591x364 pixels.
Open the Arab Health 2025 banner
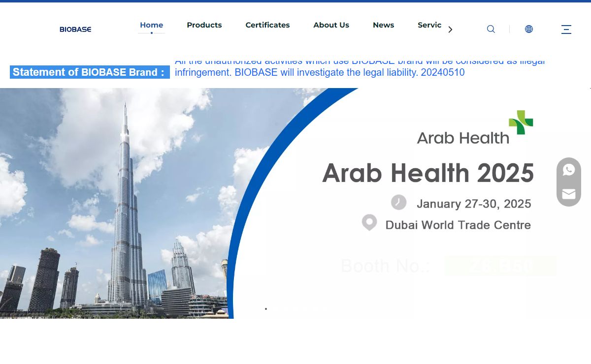295,203
